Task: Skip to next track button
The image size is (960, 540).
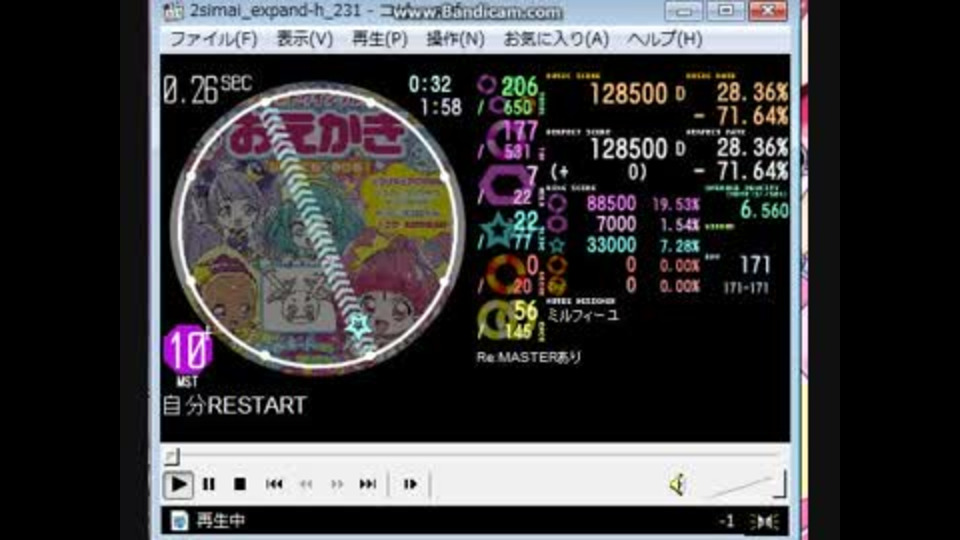Action: click(x=368, y=484)
